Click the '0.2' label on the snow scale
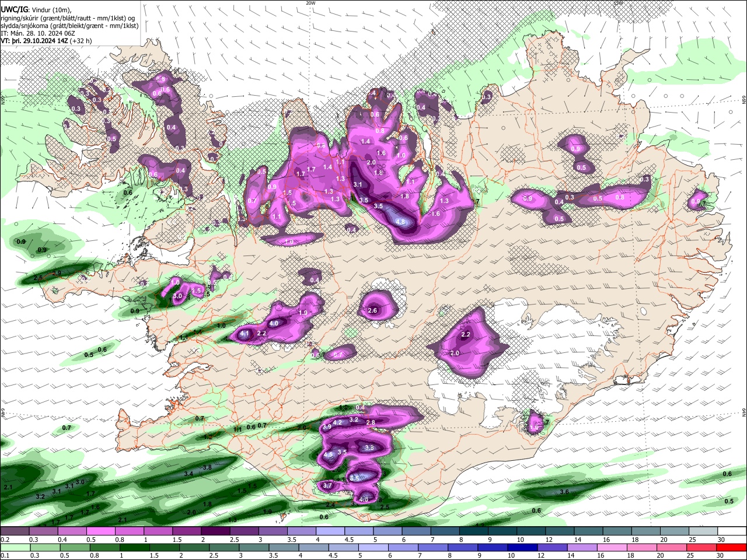 point(5,540)
